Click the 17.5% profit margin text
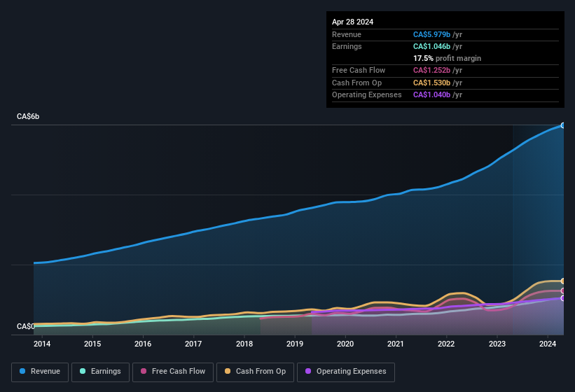The width and height of the screenshot is (575, 392). pos(447,58)
